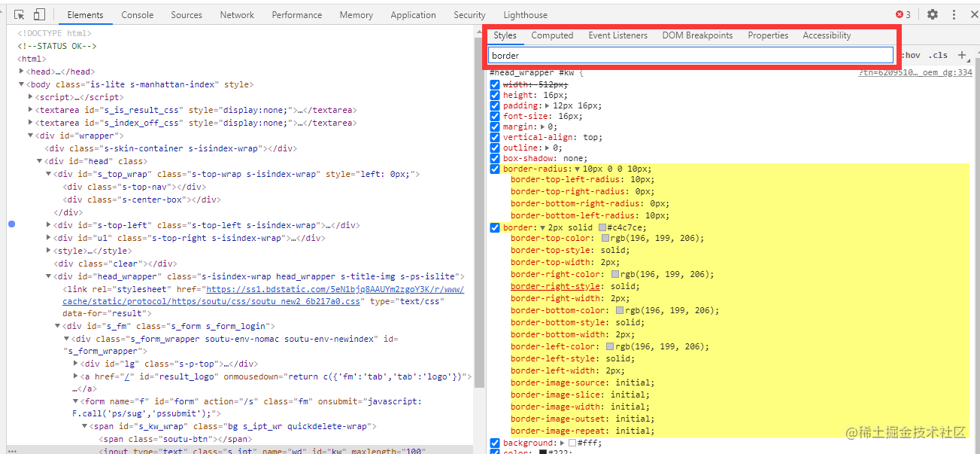The image size is (980, 454).
Task: Collapse the form name="f" node
Action: (75, 402)
